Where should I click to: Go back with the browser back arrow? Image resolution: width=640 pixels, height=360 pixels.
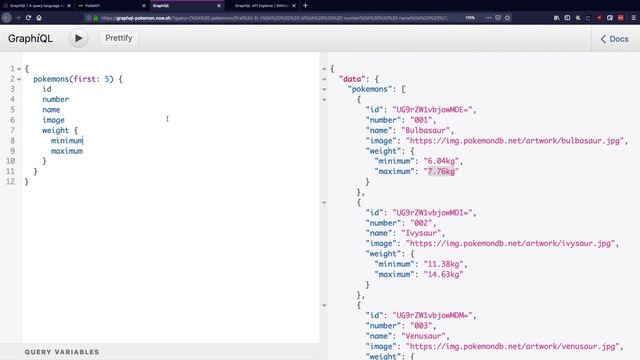[x=6, y=18]
